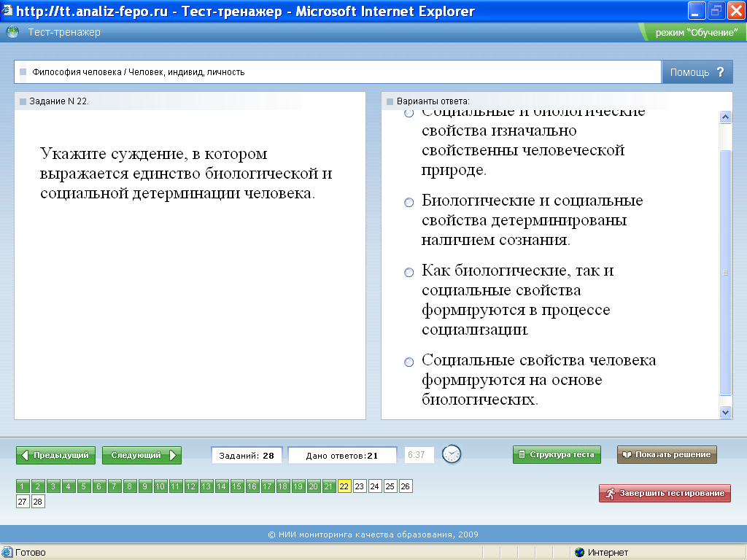Open the Структура теста view
This screenshot has height=560, width=747.
point(557,454)
